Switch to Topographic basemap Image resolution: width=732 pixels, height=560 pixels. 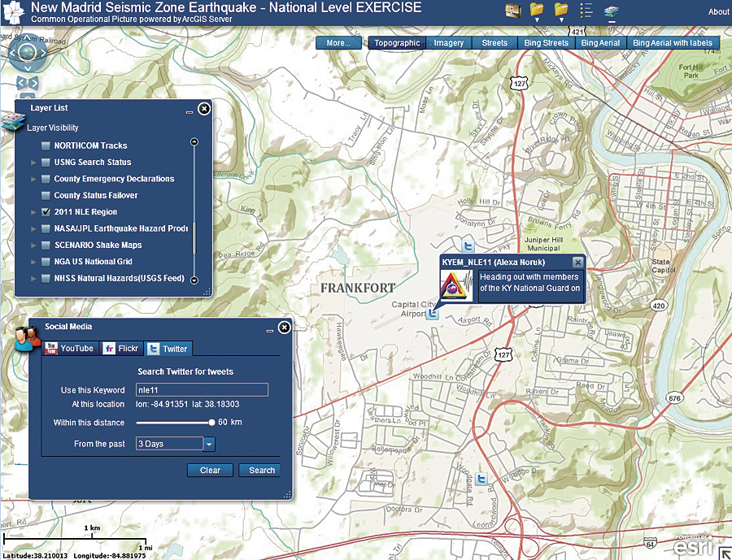(397, 43)
